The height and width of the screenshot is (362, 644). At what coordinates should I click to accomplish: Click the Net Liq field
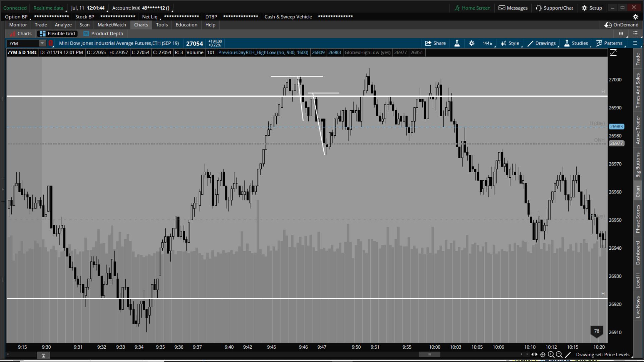coord(170,17)
